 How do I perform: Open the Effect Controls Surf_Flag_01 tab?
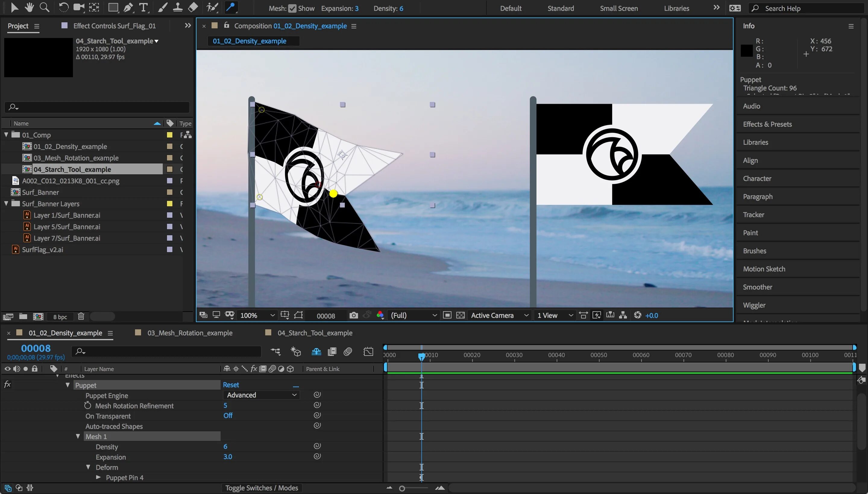114,26
